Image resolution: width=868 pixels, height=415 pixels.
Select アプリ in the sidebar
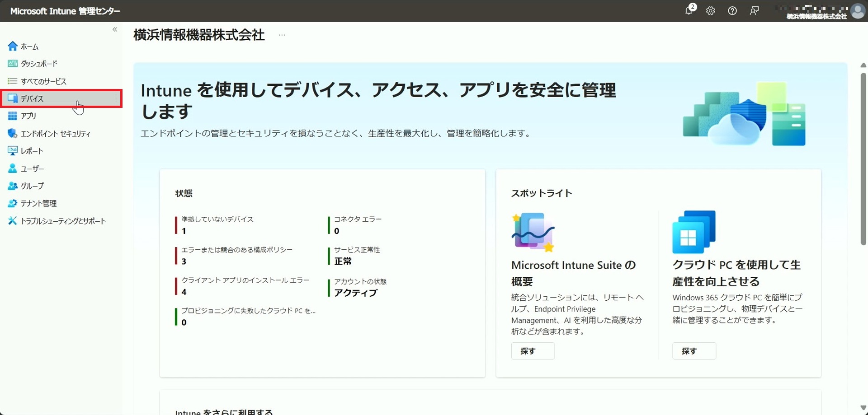click(x=28, y=116)
